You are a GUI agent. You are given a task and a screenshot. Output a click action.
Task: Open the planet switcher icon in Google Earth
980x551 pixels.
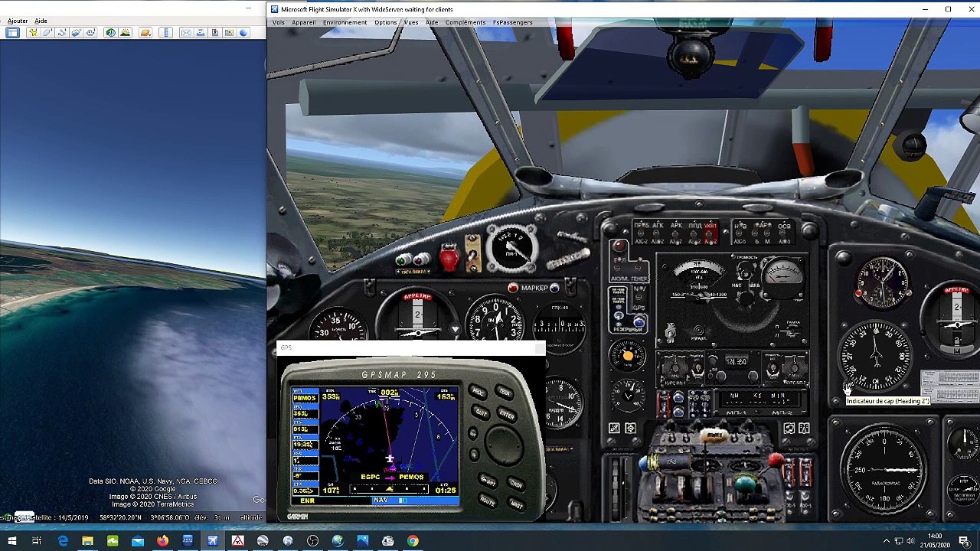[145, 33]
